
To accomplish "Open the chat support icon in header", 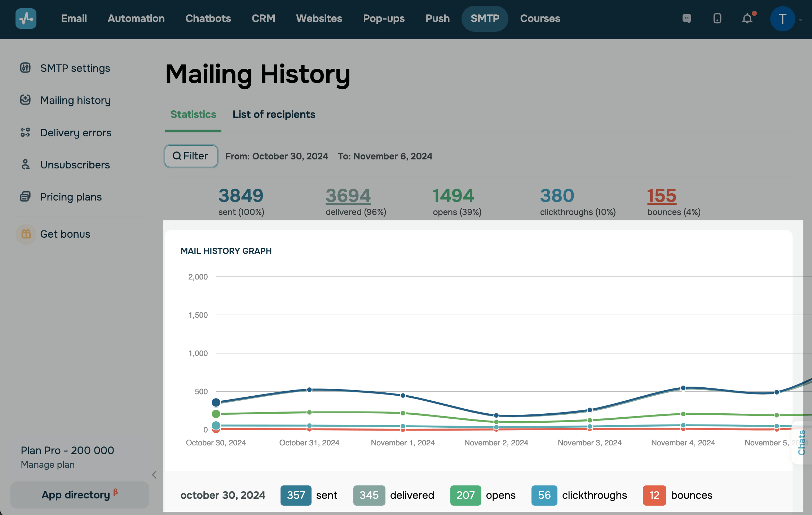I will click(x=687, y=18).
